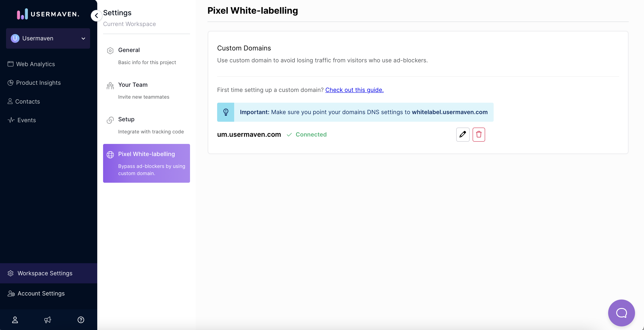This screenshot has height=330, width=644.
Task: Open Workspace Settings
Action: pos(48,273)
